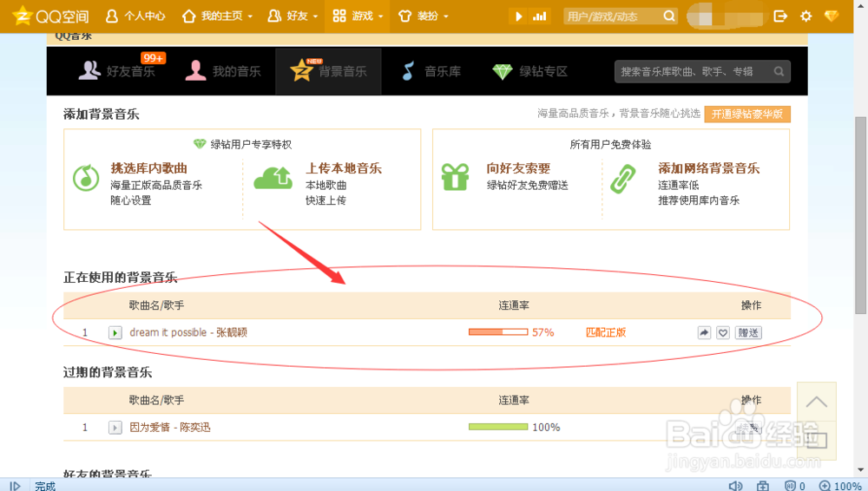Click the 上传本地音乐 link
The height and width of the screenshot is (491, 868).
pyautogui.click(x=344, y=168)
